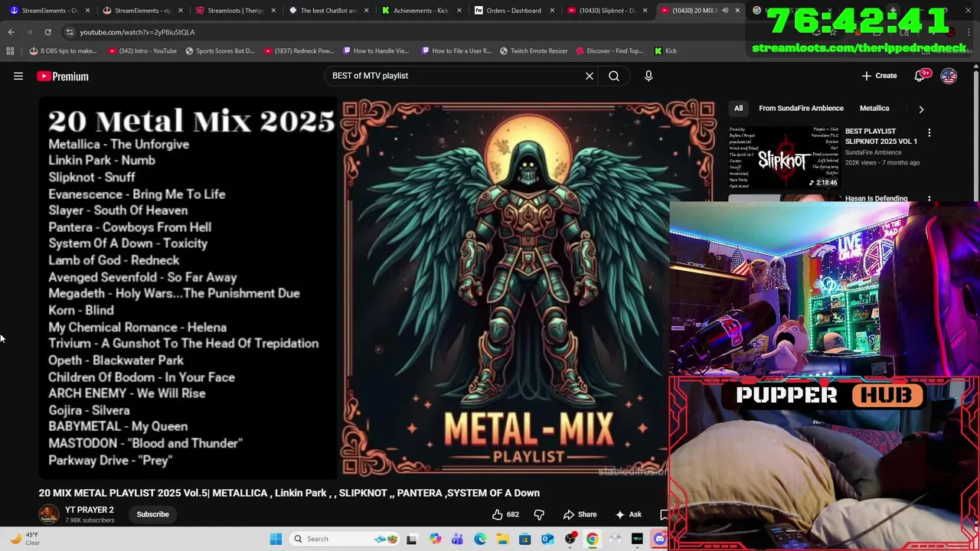Viewport: 980px width, 551px height.
Task: Open Sports Scores Bot bookmark
Action: (x=219, y=51)
